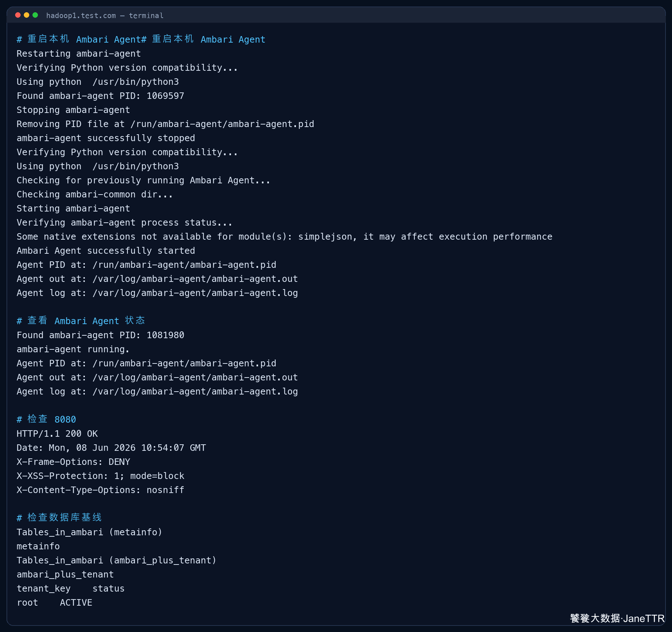The image size is (672, 632).
Task: Click the 'Date: Mon, 08 Jun 2026' line
Action: 111,448
